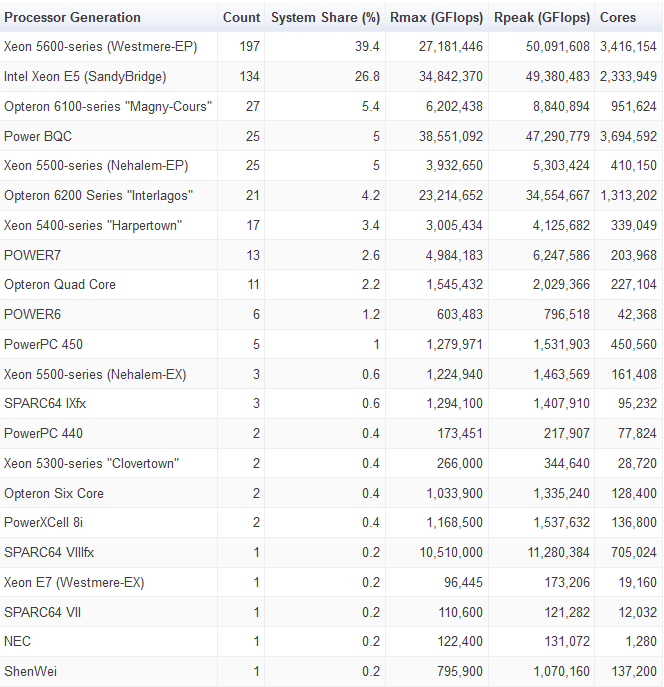This screenshot has height=687, width=664.
Task: Select the Opteron Six Core cell
Action: click(54, 493)
